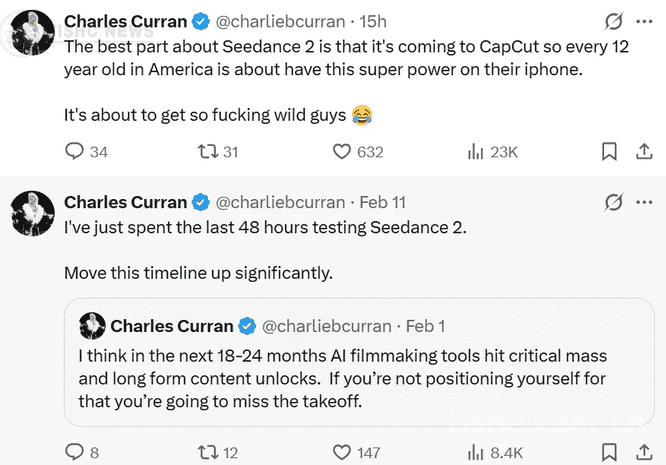Image resolution: width=666 pixels, height=465 pixels.
Task: View analytics showing 23K views
Action: (476, 152)
